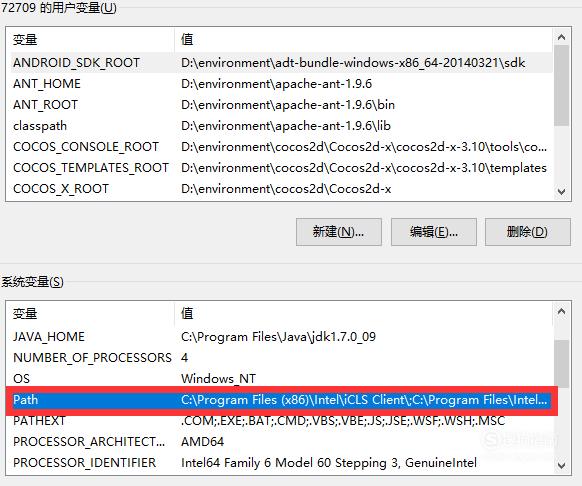Image resolution: width=582 pixels, height=486 pixels.
Task: Select the Path system variable row
Action: click(281, 400)
